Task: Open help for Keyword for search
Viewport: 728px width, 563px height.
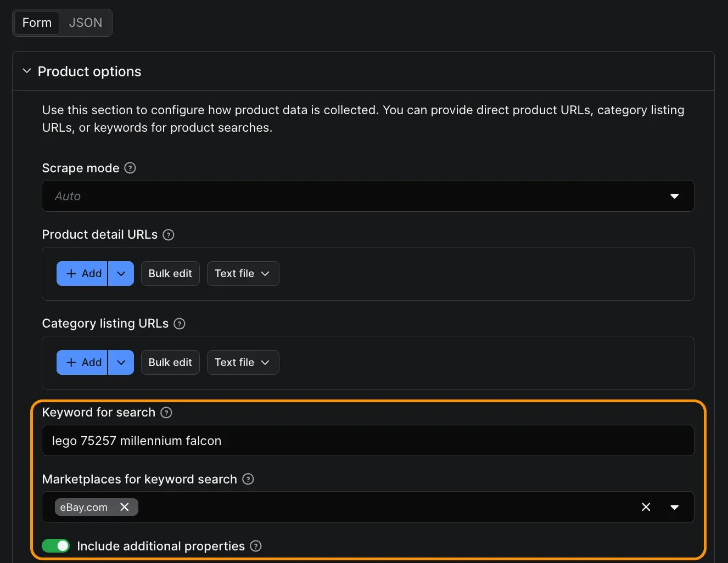Action: tap(166, 413)
